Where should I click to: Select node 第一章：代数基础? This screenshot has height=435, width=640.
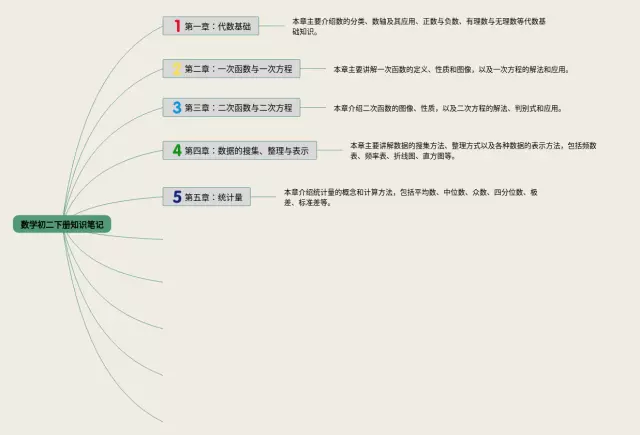(211, 26)
